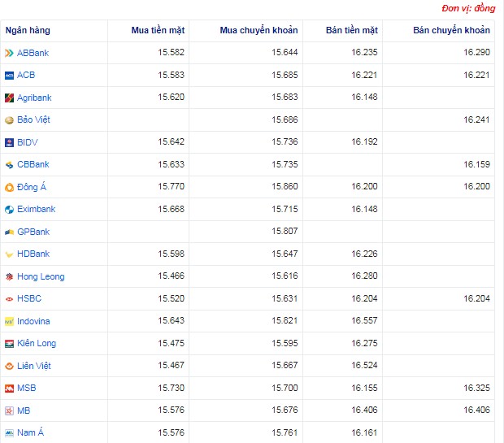Open the Đông Á bank link

click(x=32, y=187)
